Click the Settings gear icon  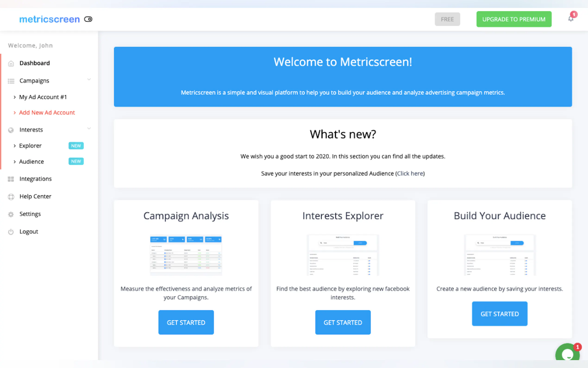point(11,214)
